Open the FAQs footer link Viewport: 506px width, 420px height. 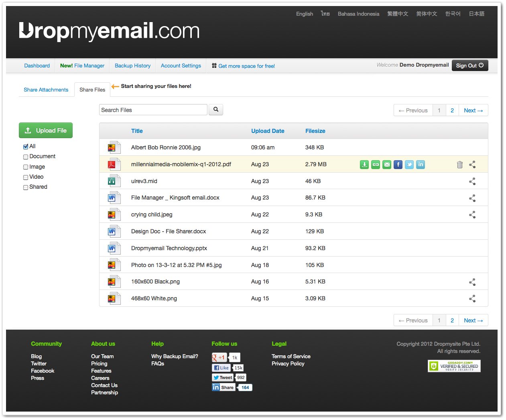158,363
